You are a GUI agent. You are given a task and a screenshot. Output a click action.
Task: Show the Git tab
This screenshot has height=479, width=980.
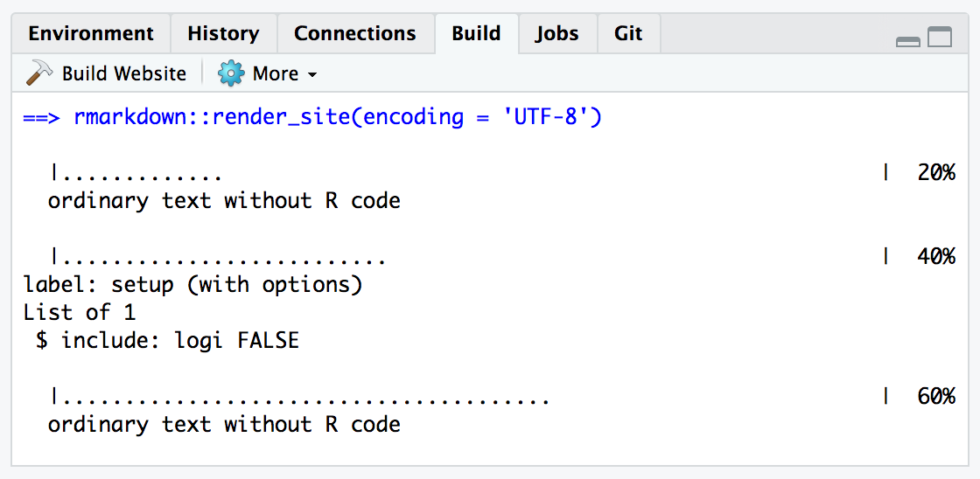(x=628, y=34)
